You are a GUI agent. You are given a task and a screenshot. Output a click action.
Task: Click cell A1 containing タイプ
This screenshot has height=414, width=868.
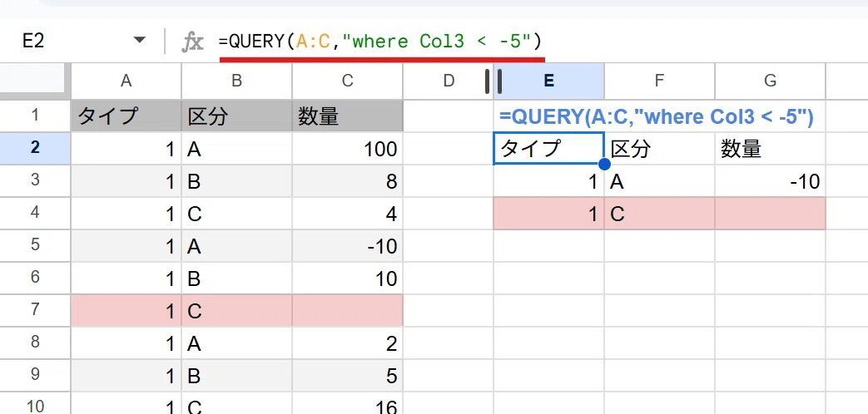[x=126, y=116]
